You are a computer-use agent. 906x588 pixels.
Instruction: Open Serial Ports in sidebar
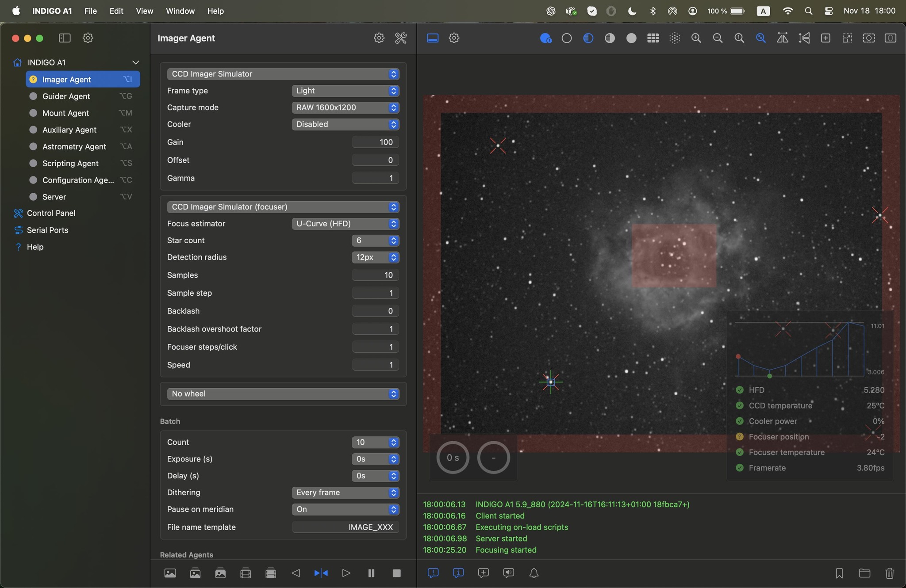pos(47,230)
